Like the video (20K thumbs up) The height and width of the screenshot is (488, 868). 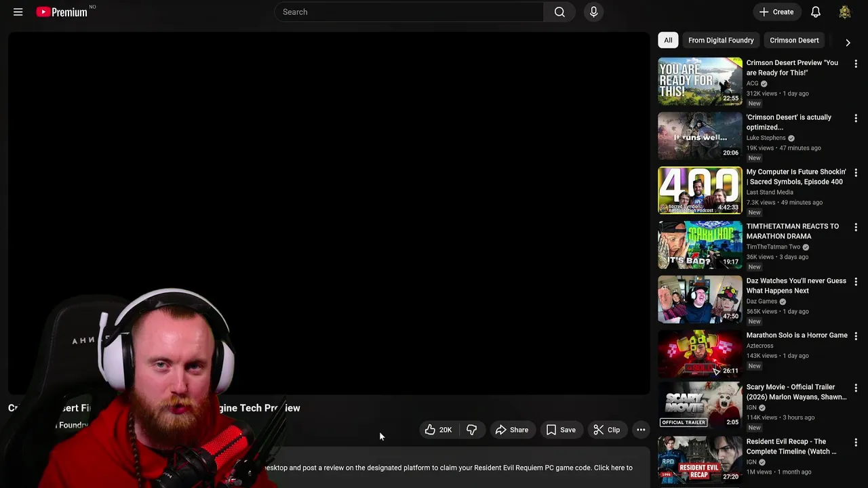(x=438, y=430)
